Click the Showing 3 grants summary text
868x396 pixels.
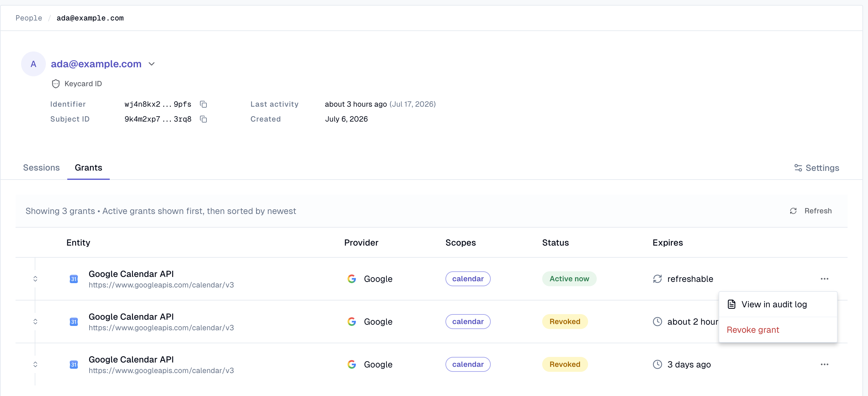point(161,211)
